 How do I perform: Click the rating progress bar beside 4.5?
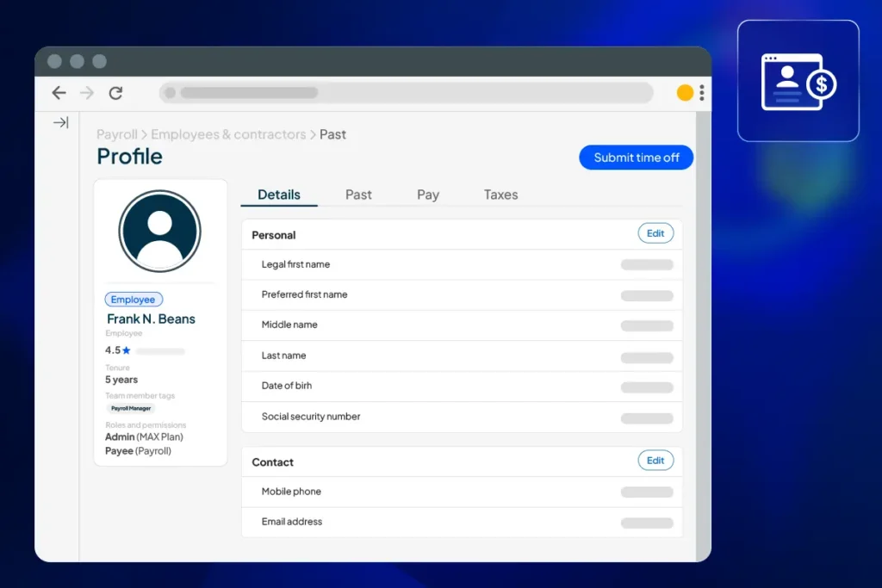160,351
